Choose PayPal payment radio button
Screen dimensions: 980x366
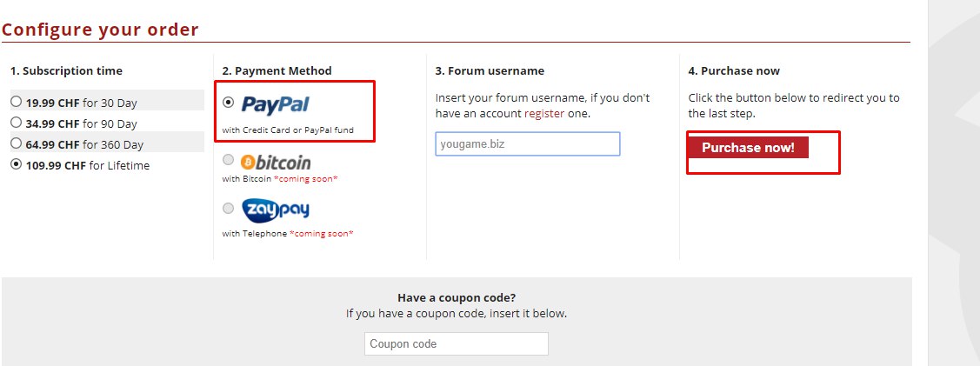[229, 103]
